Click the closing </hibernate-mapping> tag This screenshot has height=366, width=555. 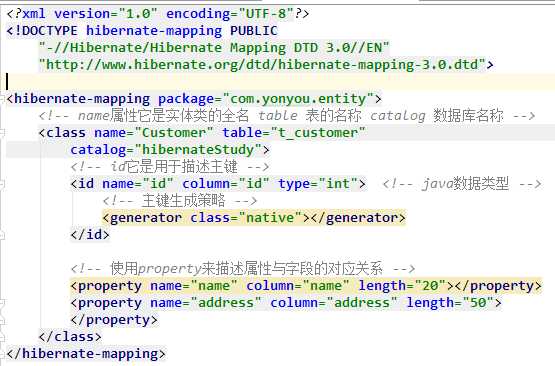[86, 354]
